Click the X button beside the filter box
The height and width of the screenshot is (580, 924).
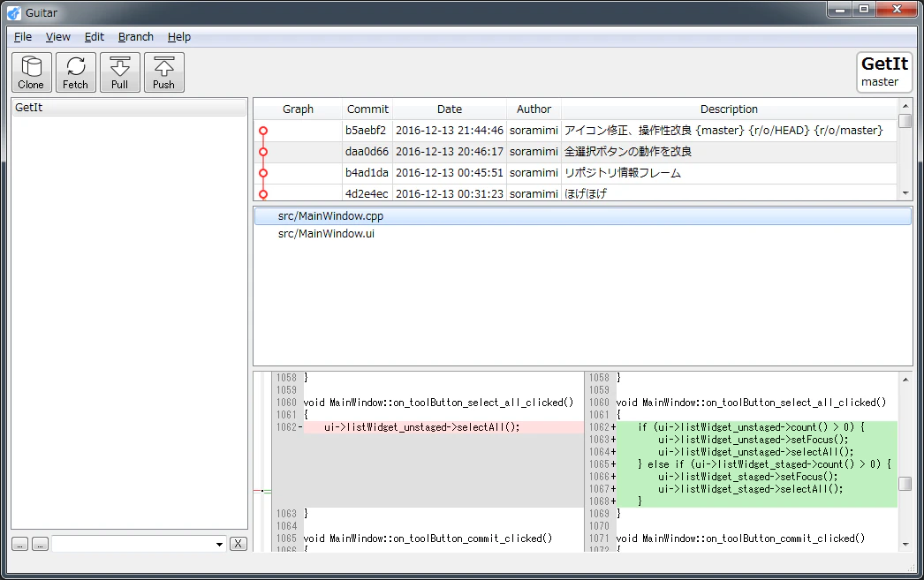[x=239, y=544]
